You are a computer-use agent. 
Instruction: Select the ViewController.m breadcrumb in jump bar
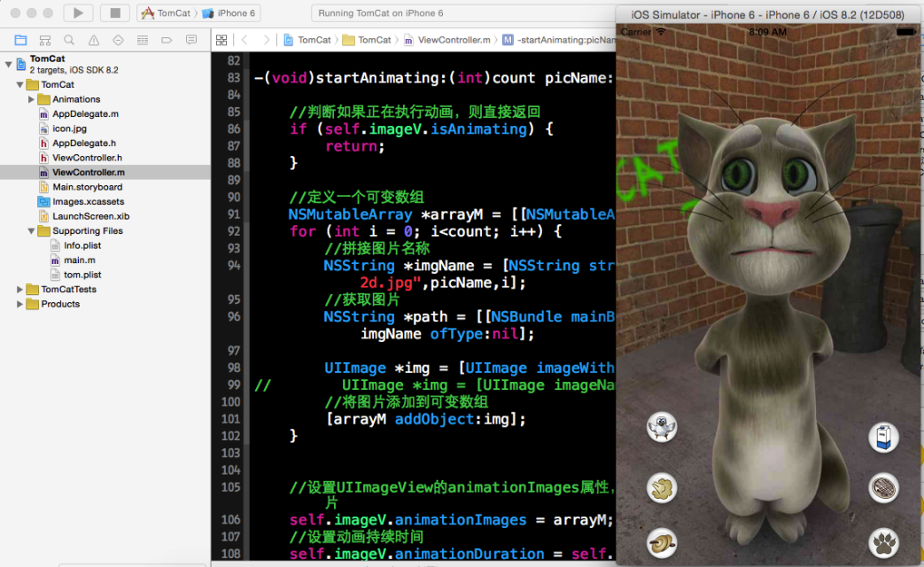(447, 40)
